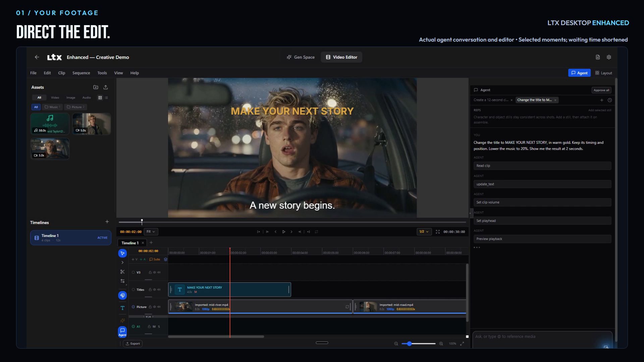Click the sync icon on mid-river clip
Image resolution: width=644 pixels, height=362 pixels.
(347, 307)
